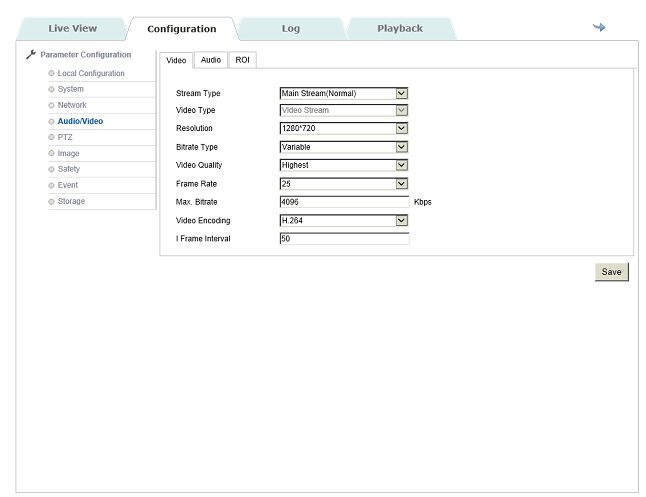
Task: Select the Audio settings tab
Action: [x=211, y=61]
